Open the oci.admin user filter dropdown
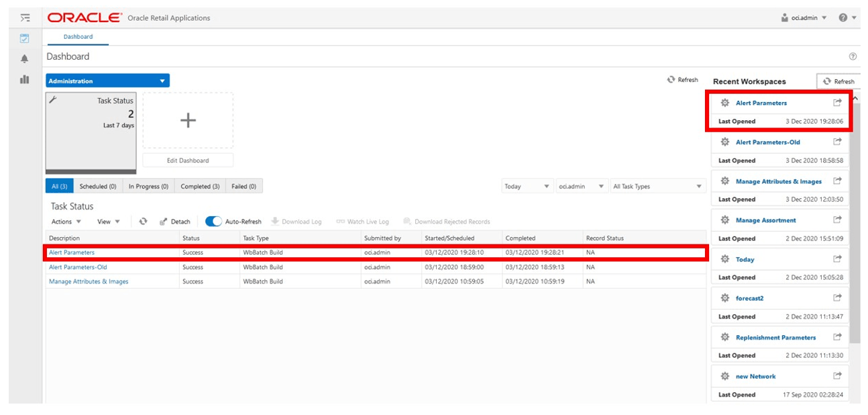Viewport: 868px width, 415px height. tap(582, 186)
